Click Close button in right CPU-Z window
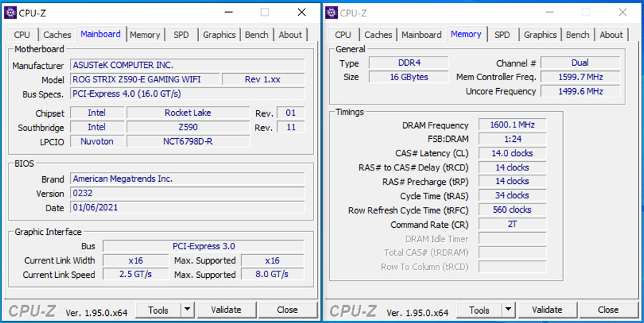Image resolution: width=644 pixels, height=323 pixels. click(608, 310)
